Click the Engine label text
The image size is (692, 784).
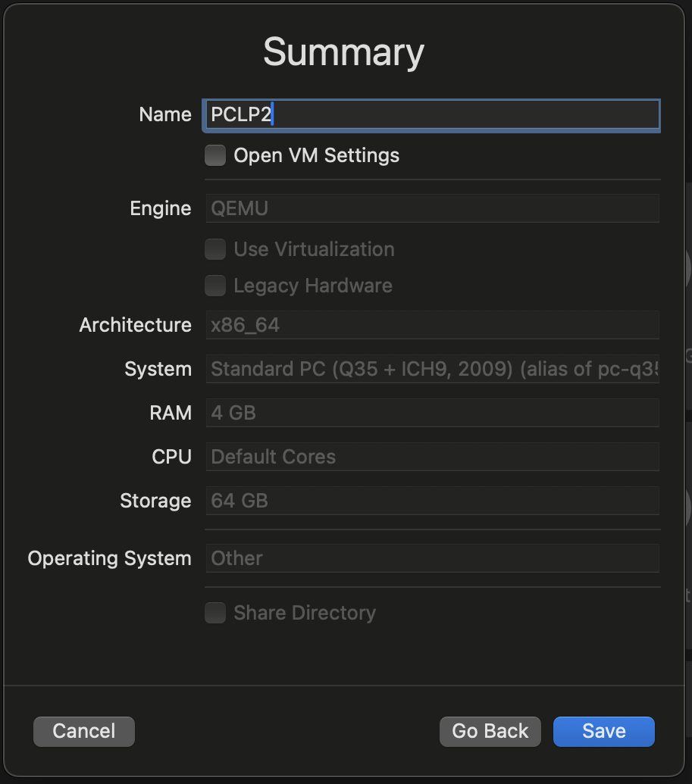160,208
